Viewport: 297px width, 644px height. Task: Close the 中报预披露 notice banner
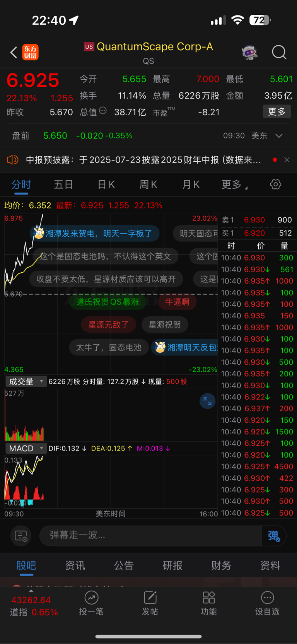(287, 160)
